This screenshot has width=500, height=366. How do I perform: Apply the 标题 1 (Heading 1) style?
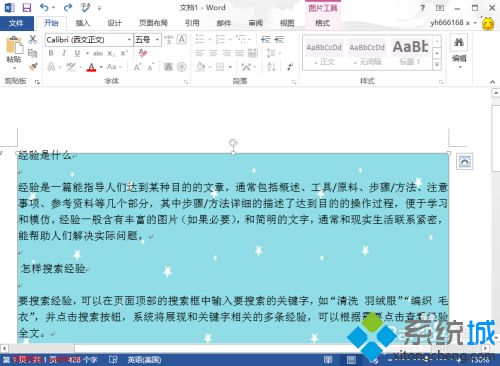[410, 53]
